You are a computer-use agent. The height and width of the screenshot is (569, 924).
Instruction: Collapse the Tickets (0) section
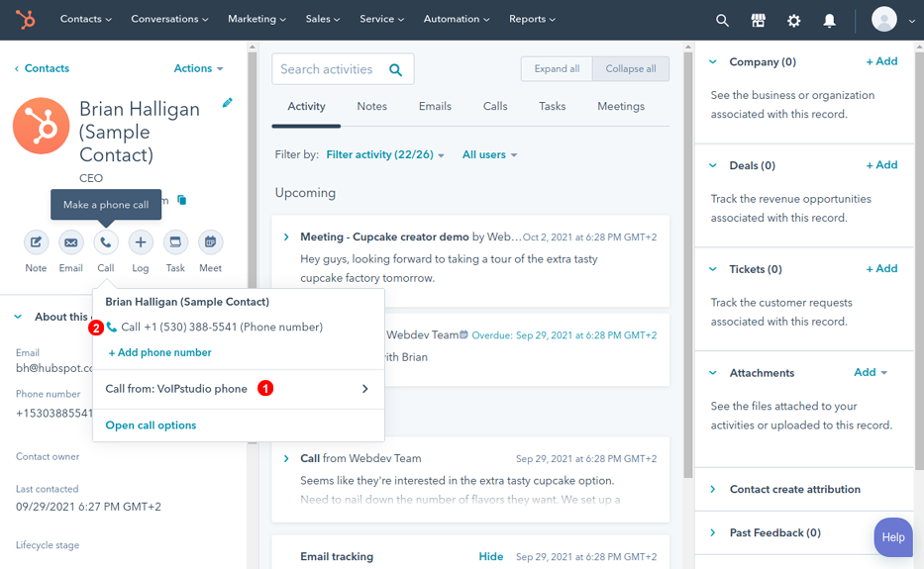[713, 269]
